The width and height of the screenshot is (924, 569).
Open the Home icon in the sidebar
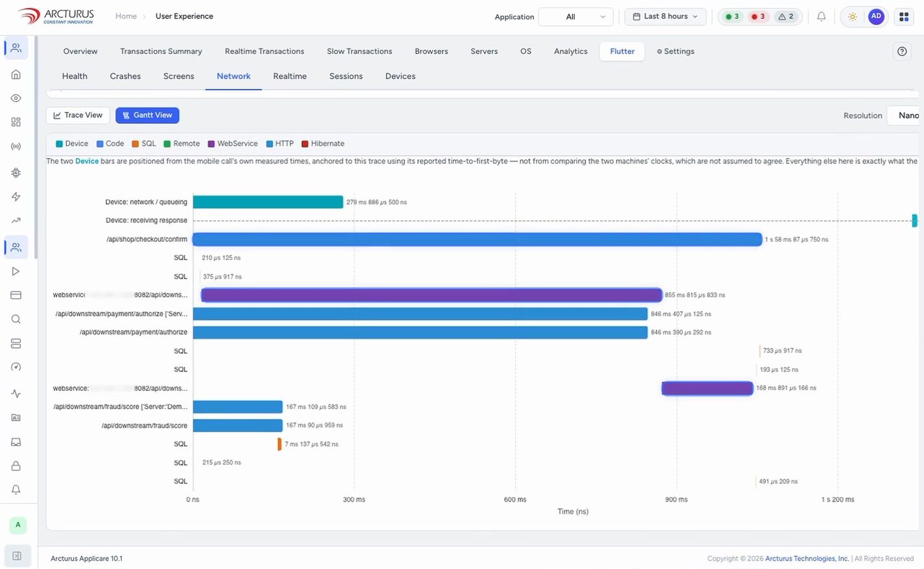pos(16,75)
